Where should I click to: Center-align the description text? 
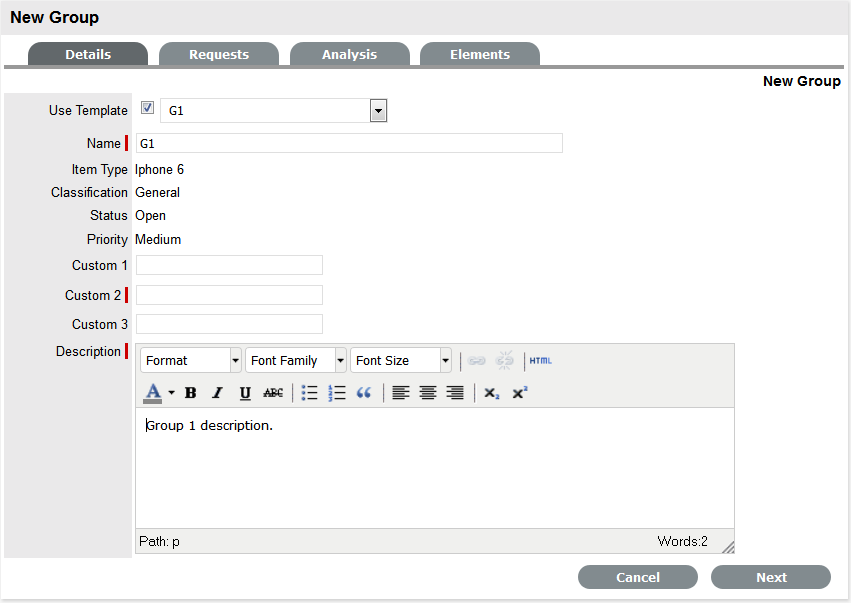[x=428, y=393]
